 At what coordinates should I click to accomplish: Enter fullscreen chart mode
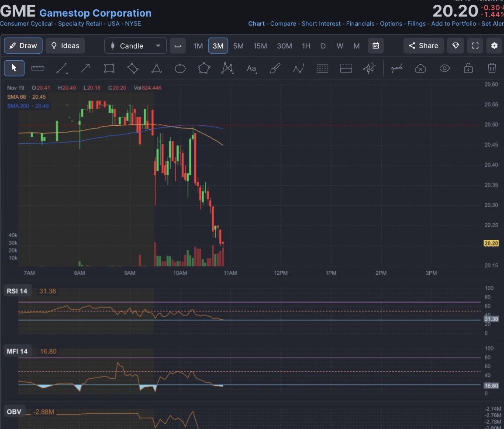tap(475, 45)
